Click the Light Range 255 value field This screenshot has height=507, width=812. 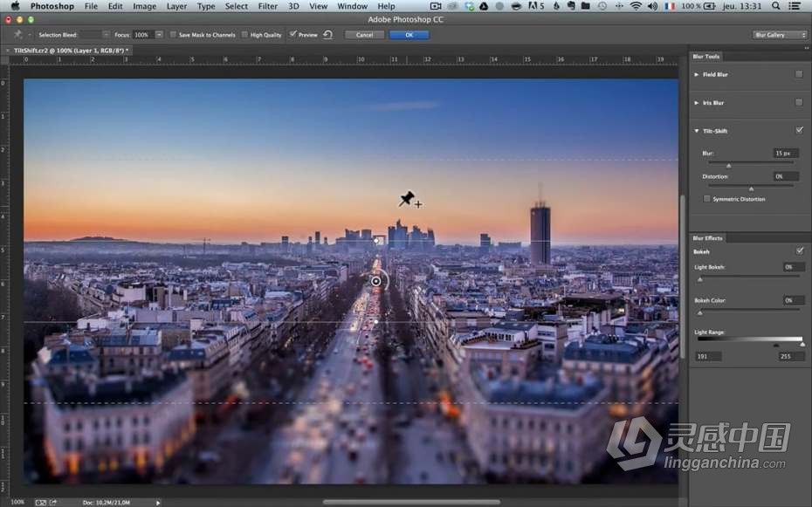click(791, 356)
